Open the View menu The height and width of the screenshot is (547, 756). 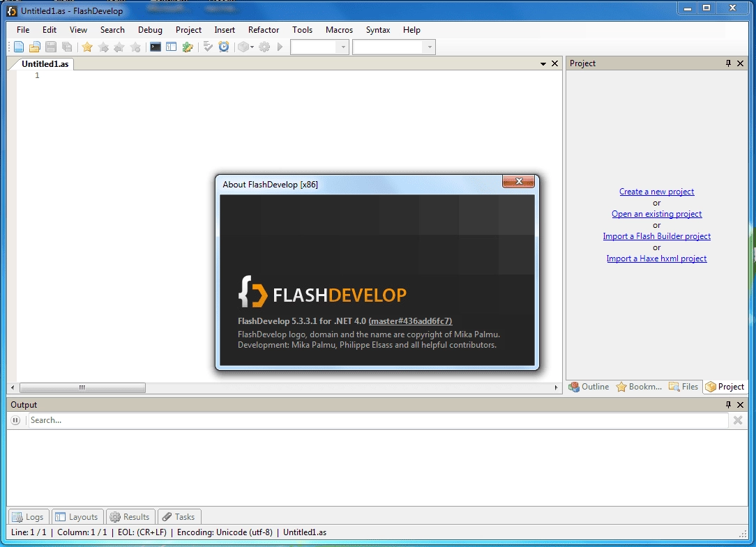pos(78,30)
